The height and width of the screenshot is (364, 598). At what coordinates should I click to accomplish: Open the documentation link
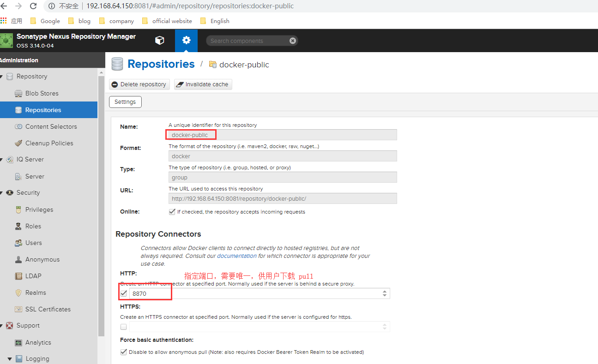tap(237, 256)
